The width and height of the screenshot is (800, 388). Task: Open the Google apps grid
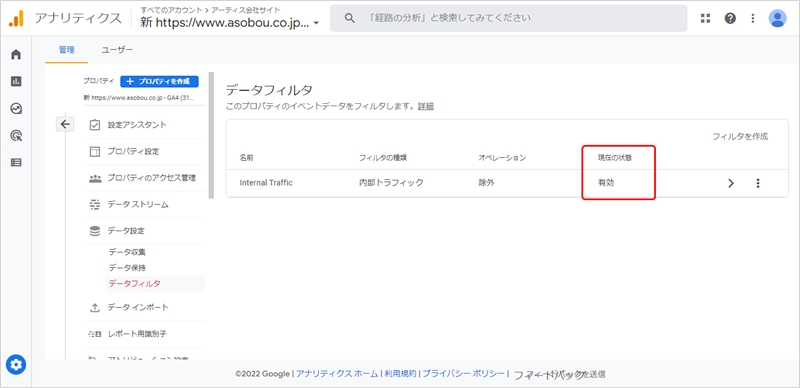(706, 18)
